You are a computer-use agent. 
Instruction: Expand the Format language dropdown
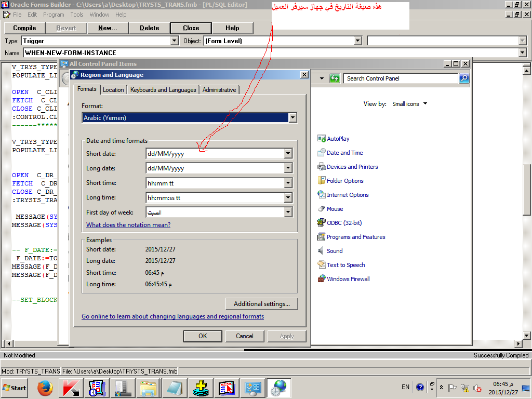[x=292, y=118]
